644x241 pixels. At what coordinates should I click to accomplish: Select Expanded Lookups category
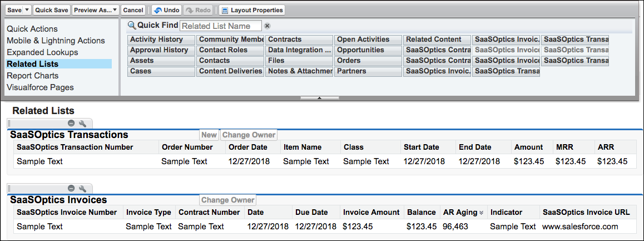pyautogui.click(x=42, y=52)
